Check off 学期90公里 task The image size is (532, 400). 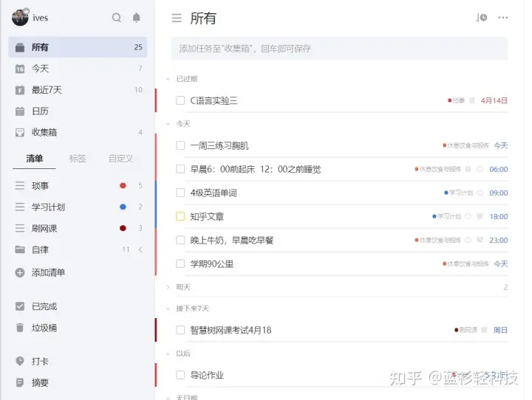(x=180, y=263)
